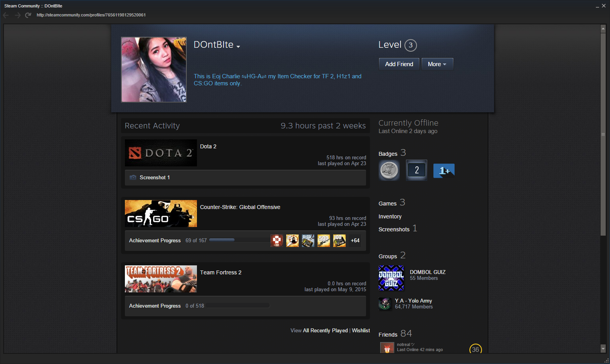The height and width of the screenshot is (364, 610).
Task: Click the 1+ game collector badge
Action: [444, 171]
